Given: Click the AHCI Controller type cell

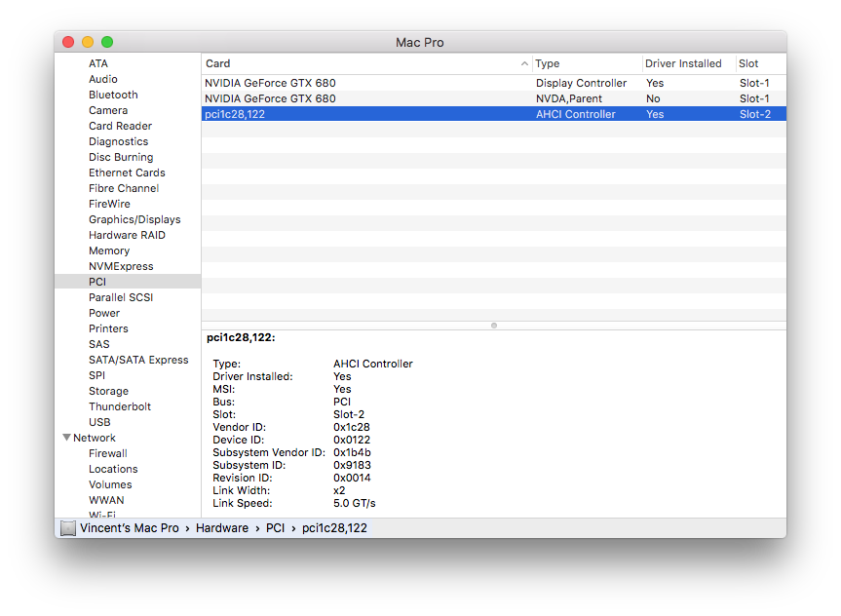Looking at the screenshot, I should (x=576, y=114).
